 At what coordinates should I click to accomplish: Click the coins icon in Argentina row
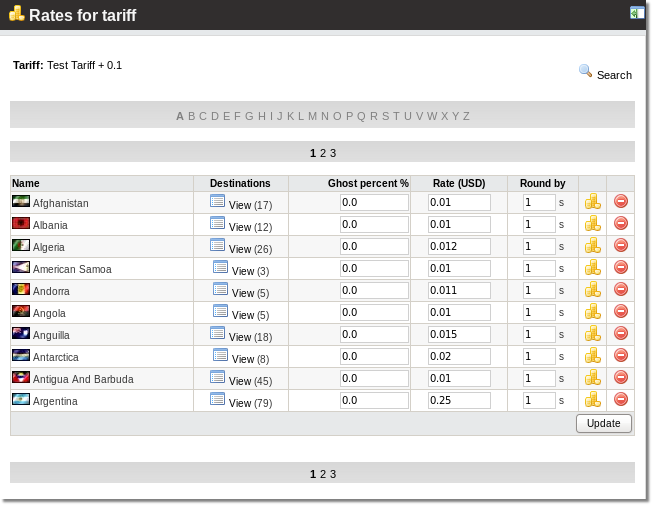pyautogui.click(x=592, y=400)
